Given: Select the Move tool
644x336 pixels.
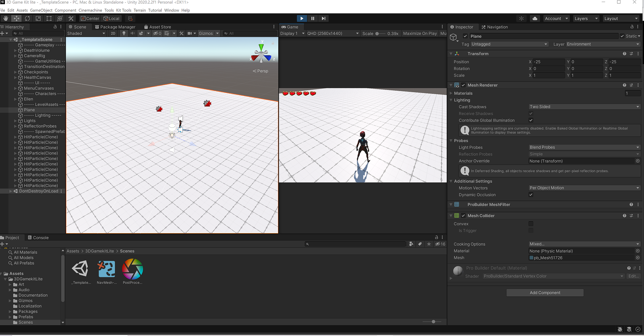Looking at the screenshot, I should pyautogui.click(x=17, y=18).
